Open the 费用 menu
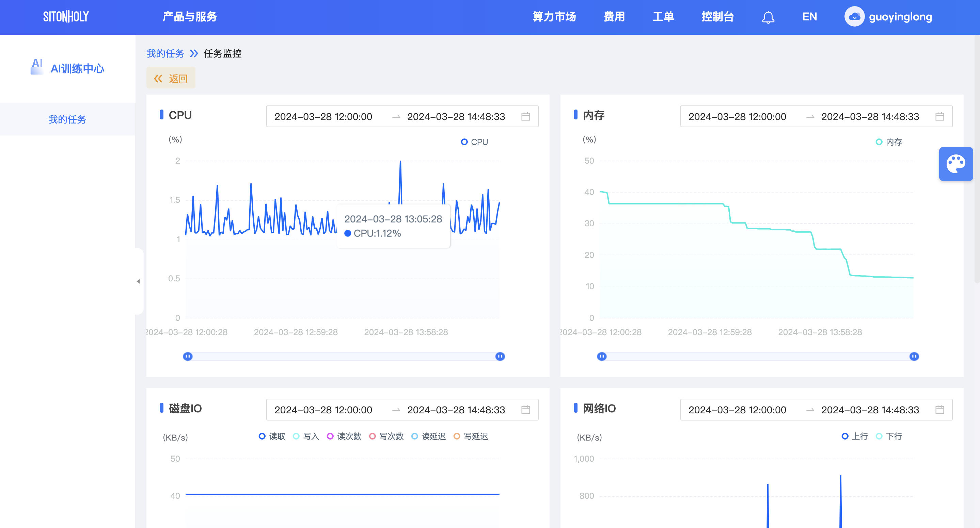The height and width of the screenshot is (528, 980). tap(614, 17)
